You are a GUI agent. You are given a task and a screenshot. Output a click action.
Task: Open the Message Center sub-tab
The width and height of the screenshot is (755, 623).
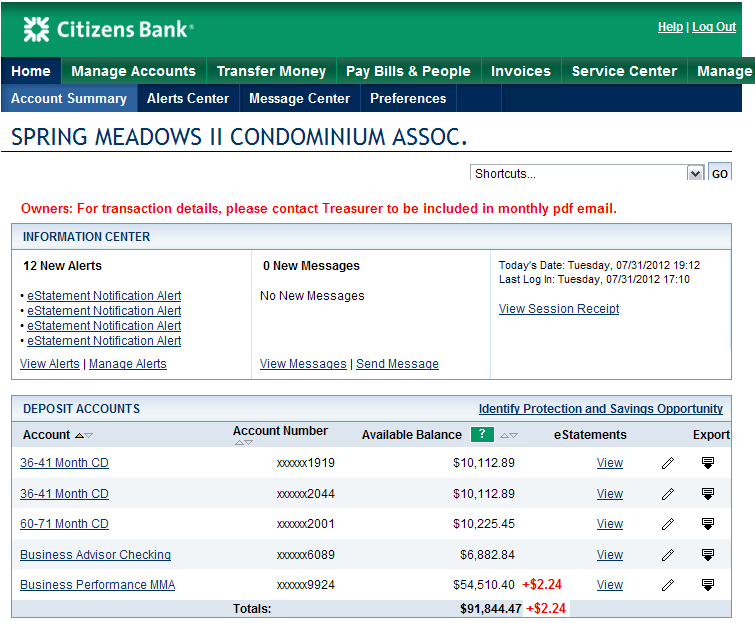pos(299,98)
